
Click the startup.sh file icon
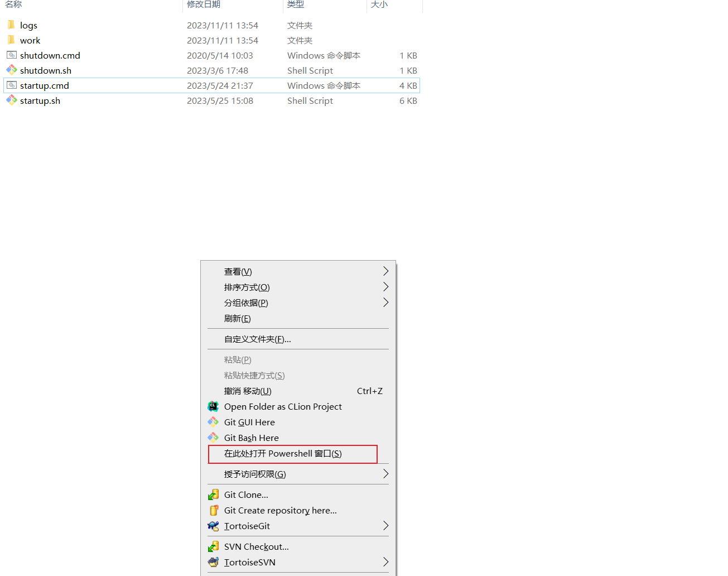tap(12, 100)
